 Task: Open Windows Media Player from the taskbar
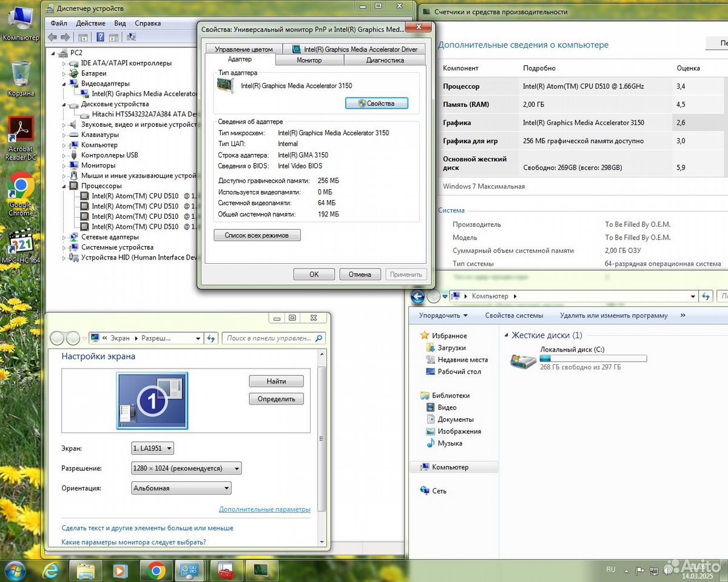tap(120, 570)
